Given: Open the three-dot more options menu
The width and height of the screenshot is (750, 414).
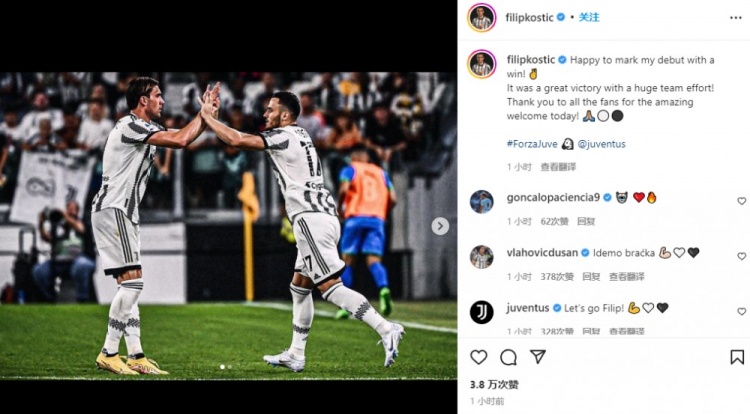Looking at the screenshot, I should pyautogui.click(x=736, y=18).
